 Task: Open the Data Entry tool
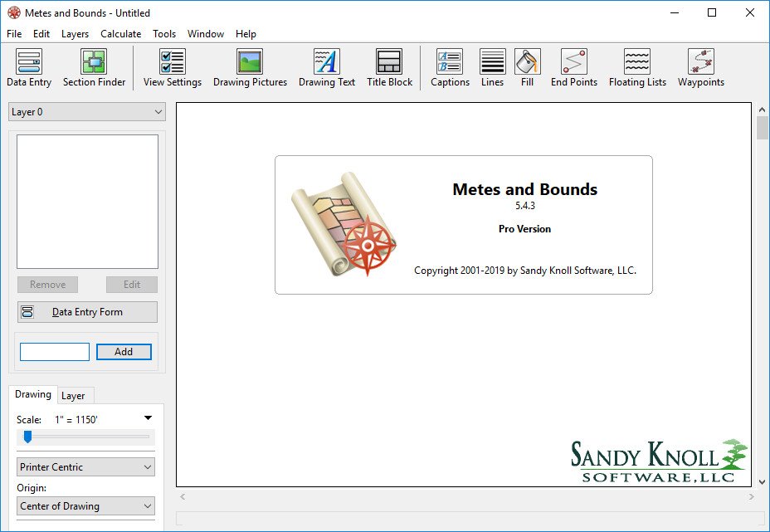29,68
